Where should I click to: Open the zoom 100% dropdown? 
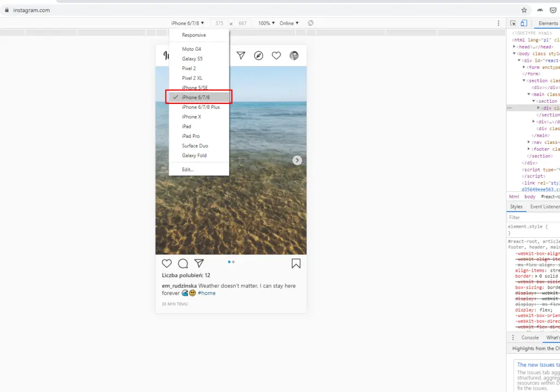(x=266, y=24)
